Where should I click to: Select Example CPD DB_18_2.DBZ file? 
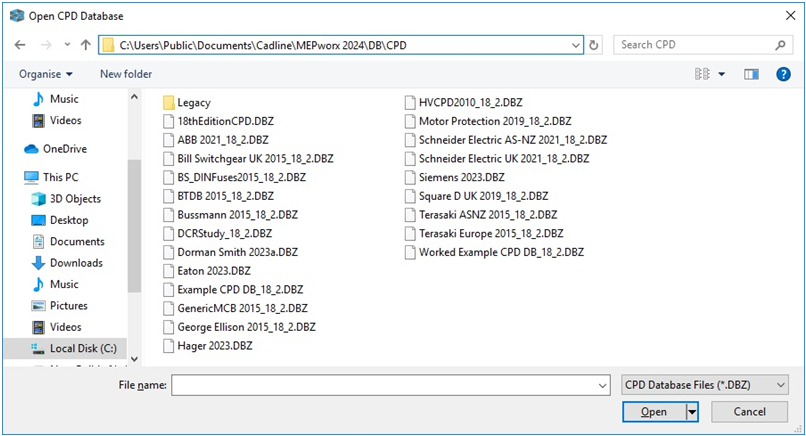(233, 289)
